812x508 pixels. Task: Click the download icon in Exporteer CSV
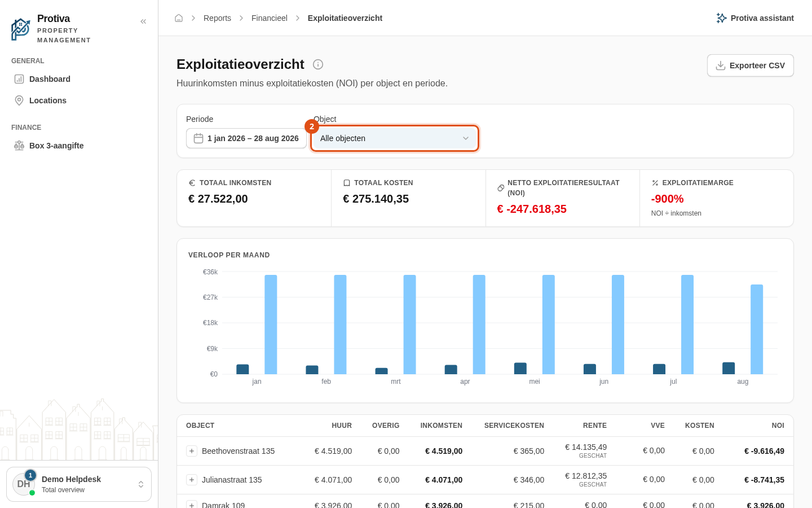[x=721, y=65]
